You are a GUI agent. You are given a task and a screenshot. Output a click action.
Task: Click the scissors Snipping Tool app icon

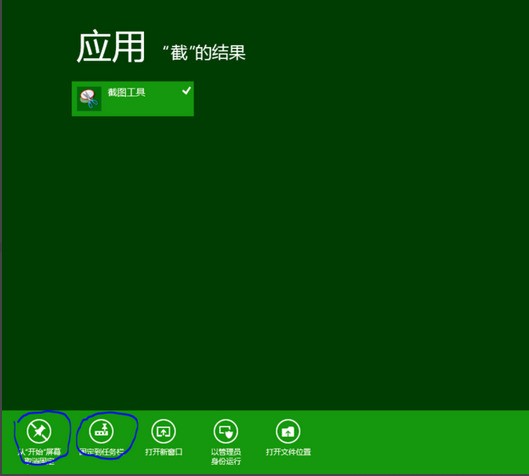pos(89,99)
